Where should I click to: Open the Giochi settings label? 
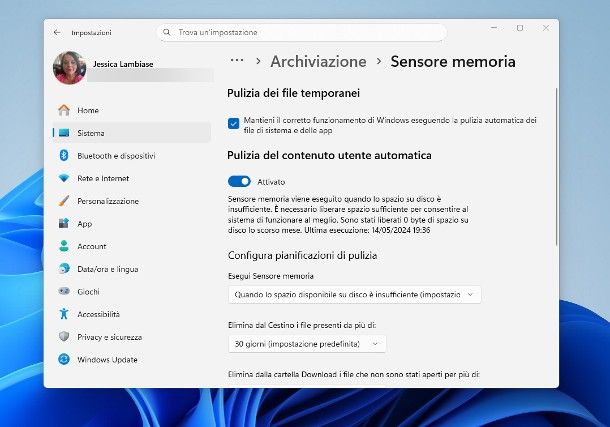pyautogui.click(x=88, y=292)
